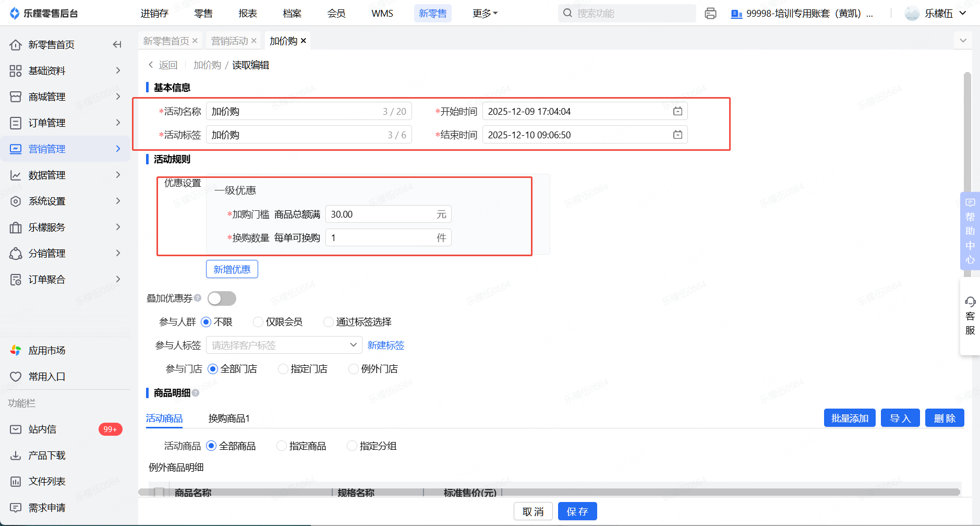This screenshot has width=980, height=526.
Task: Click the 系统设置 gear icon
Action: pos(16,201)
